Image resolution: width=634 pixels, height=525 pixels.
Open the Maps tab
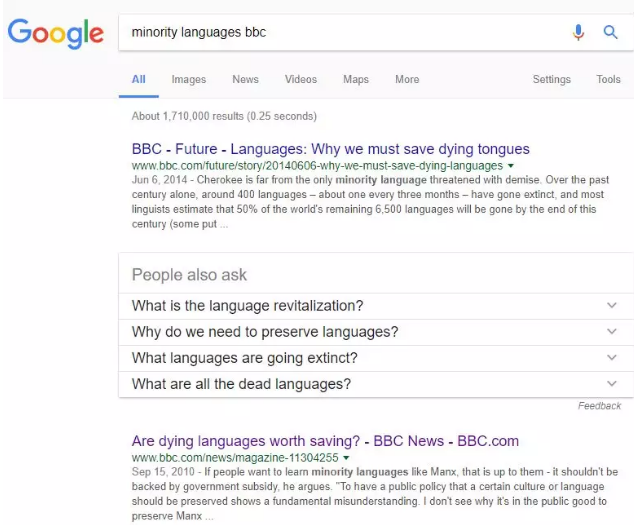click(356, 79)
